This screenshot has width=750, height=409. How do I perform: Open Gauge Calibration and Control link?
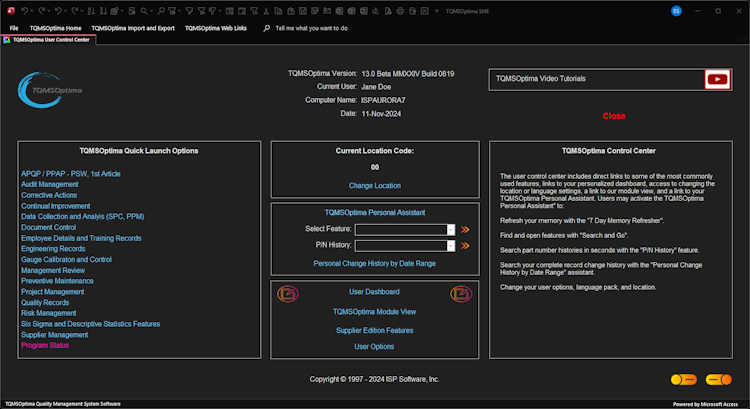(x=66, y=260)
